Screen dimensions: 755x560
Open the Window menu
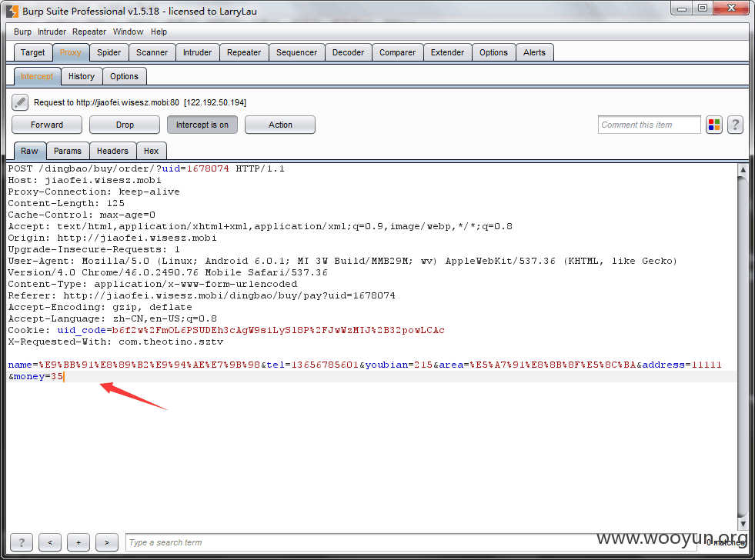point(128,32)
